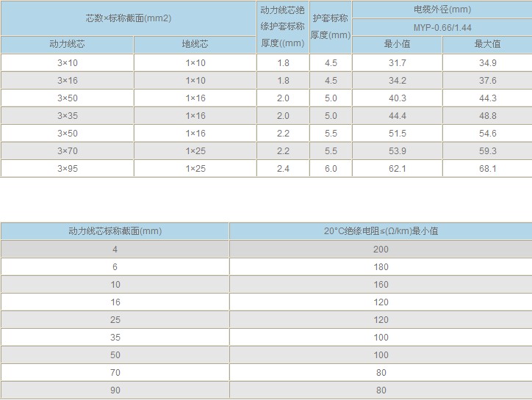Click the cross-section 70 cell in lower table
The image size is (532, 400).
[x=115, y=373]
